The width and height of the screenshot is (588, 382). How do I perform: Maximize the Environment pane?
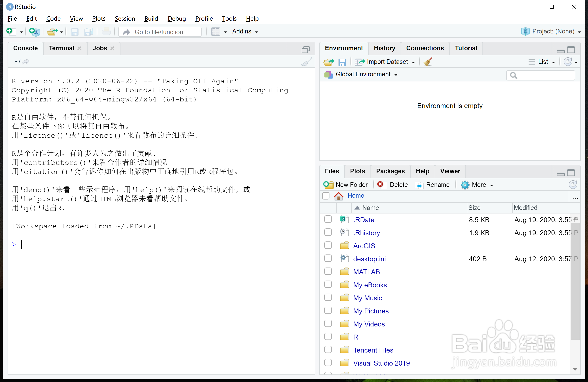571,50
